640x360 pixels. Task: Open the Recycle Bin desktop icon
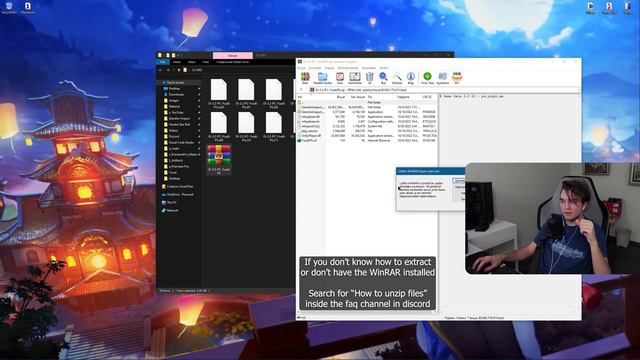point(9,8)
